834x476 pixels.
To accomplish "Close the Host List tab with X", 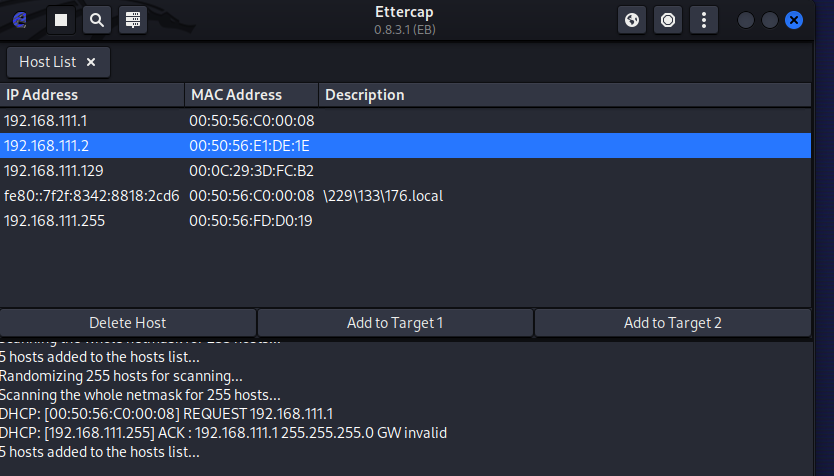I will tap(91, 62).
